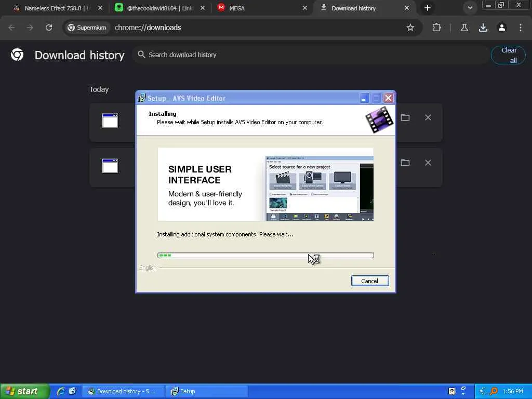This screenshot has height=399, width=532.
Task: Bookmark this page with star icon
Action: pos(410,28)
